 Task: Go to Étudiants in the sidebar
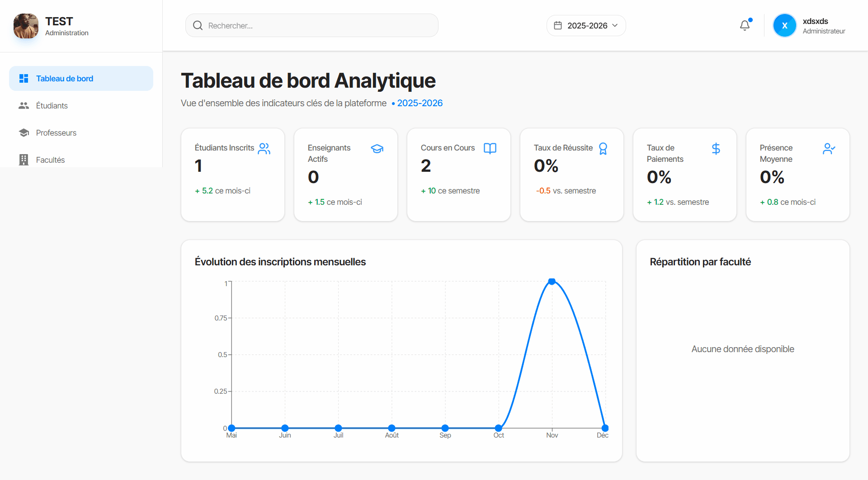coord(52,106)
